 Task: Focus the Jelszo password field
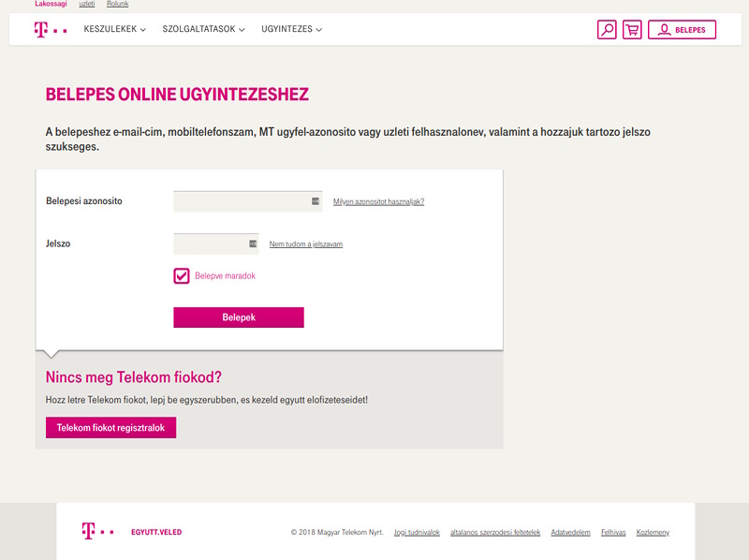point(216,243)
